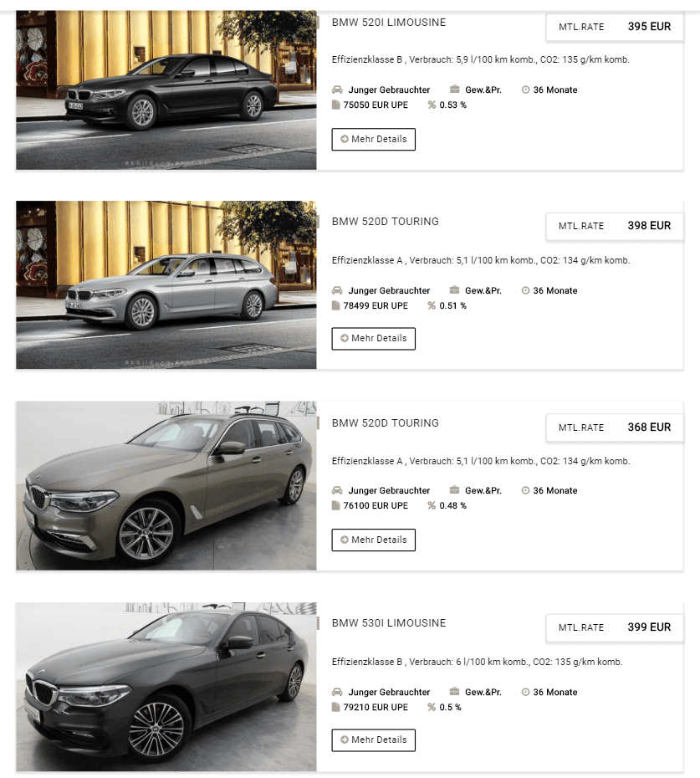Click the document icon next to 76100 EUR UPE

(336, 505)
